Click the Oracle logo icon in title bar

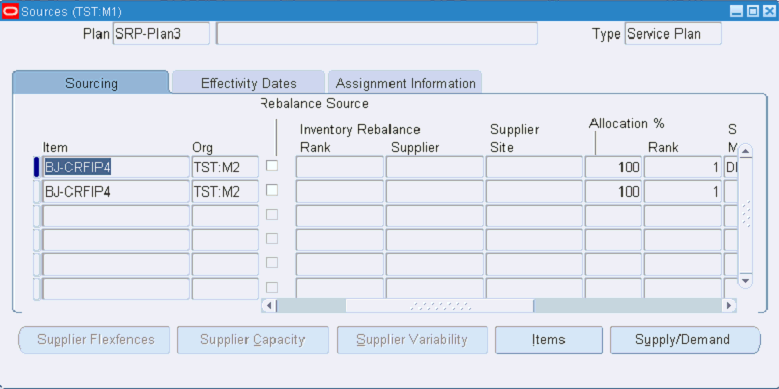(x=10, y=11)
